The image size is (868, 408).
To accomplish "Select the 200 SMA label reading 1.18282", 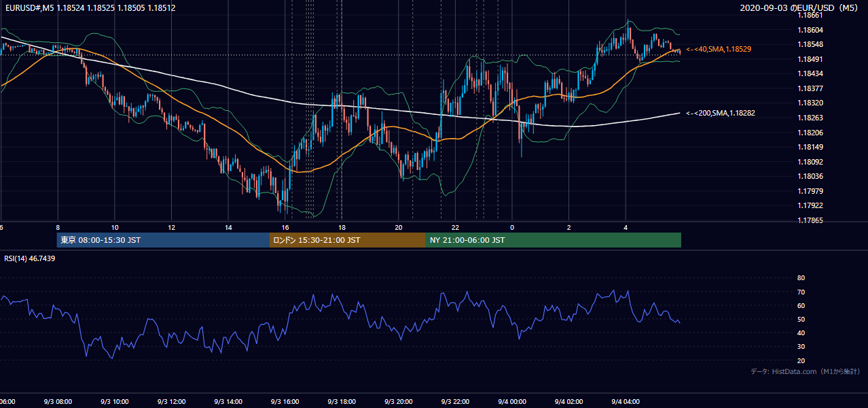I will [x=721, y=113].
